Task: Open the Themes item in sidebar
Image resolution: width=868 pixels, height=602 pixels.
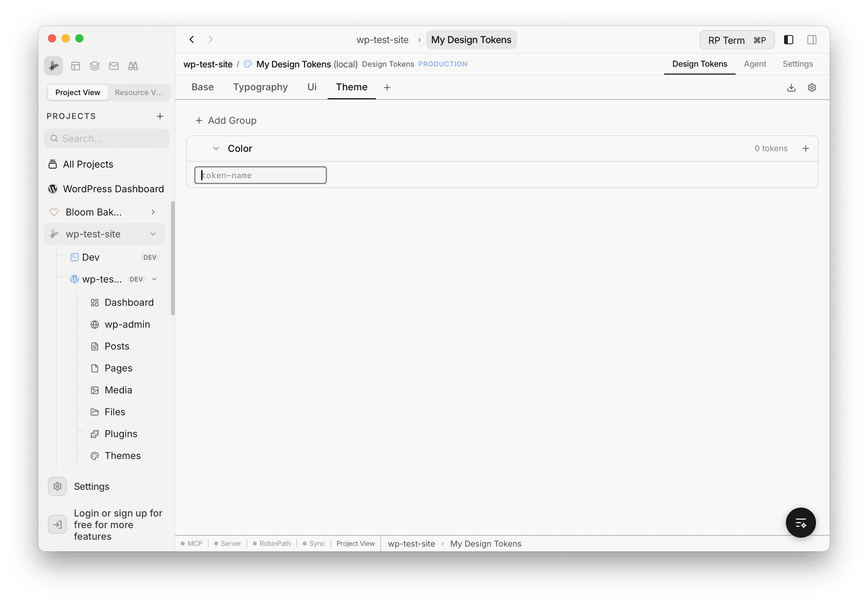Action: click(x=122, y=455)
